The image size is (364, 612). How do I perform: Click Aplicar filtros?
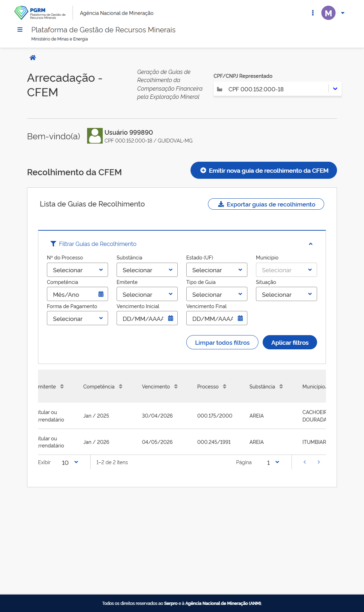pyautogui.click(x=290, y=342)
